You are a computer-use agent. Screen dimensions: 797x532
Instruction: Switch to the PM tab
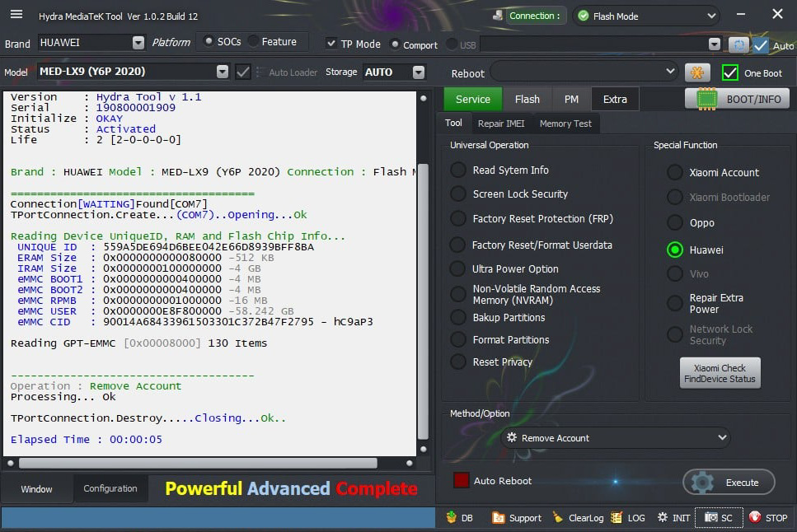pos(571,99)
